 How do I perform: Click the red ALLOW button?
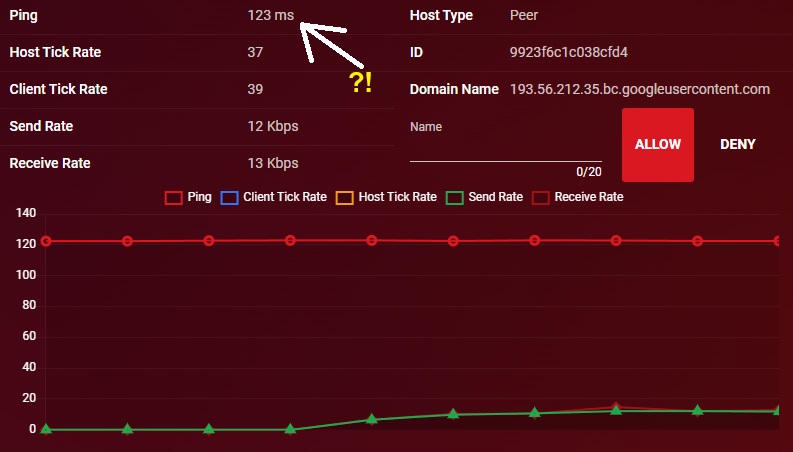[657, 145]
